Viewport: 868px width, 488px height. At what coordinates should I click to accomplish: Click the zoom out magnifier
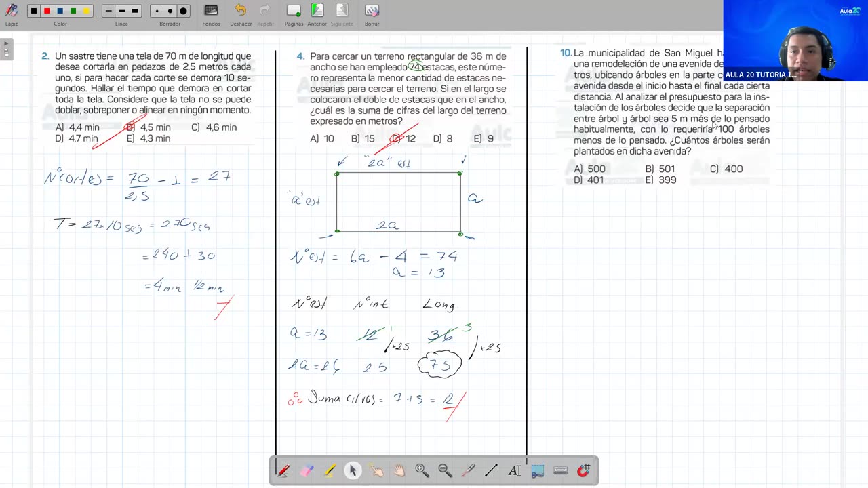point(445,470)
